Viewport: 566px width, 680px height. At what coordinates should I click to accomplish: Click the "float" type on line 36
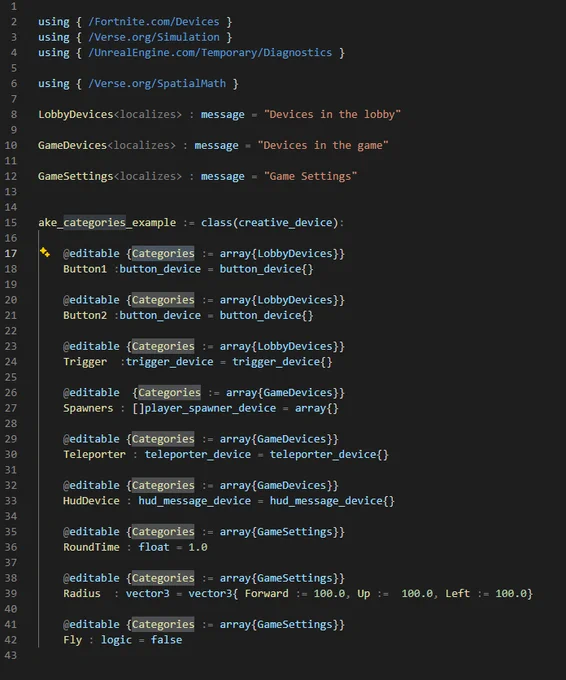[154, 547]
